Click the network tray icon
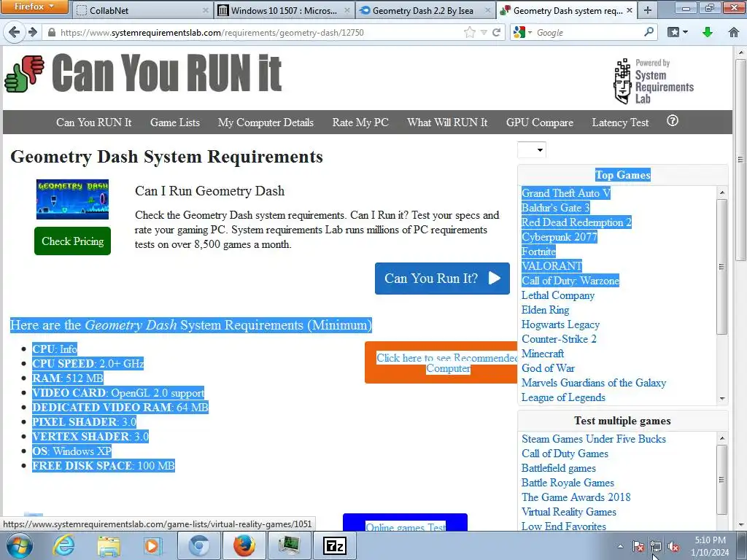Image resolution: width=747 pixels, height=560 pixels. pyautogui.click(x=656, y=547)
